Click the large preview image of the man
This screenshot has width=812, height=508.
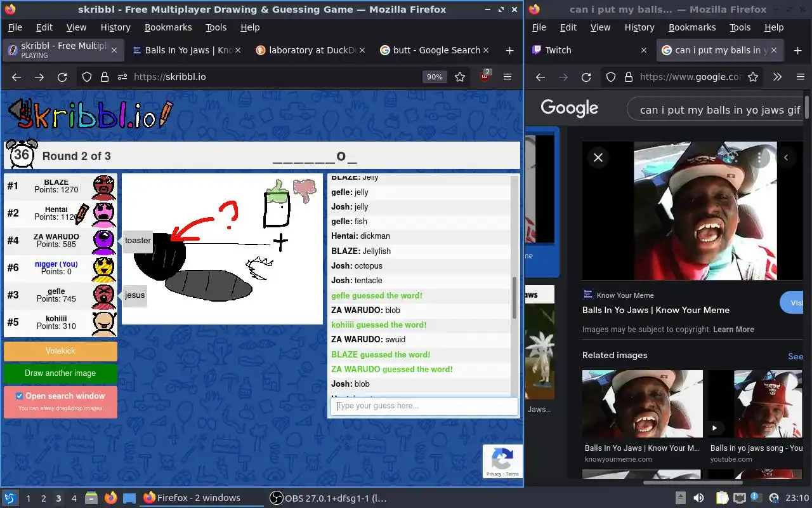pos(705,211)
